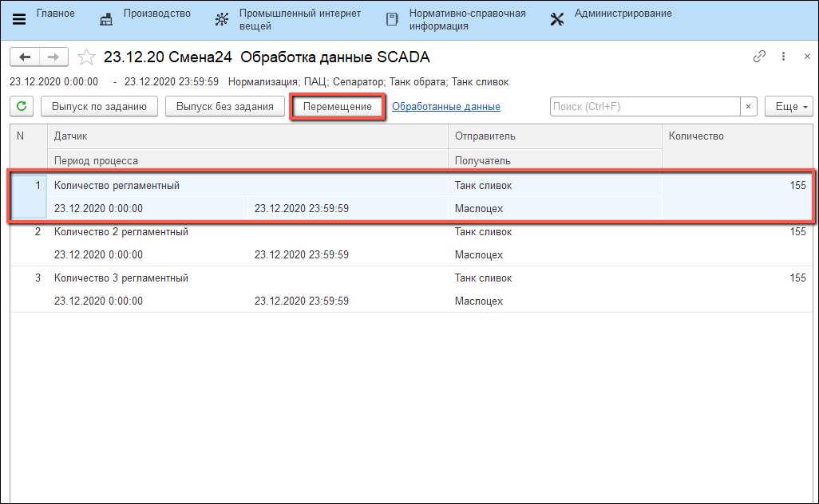Image resolution: width=819 pixels, height=504 pixels.
Task: Add page to favorites with star
Action: (87, 57)
